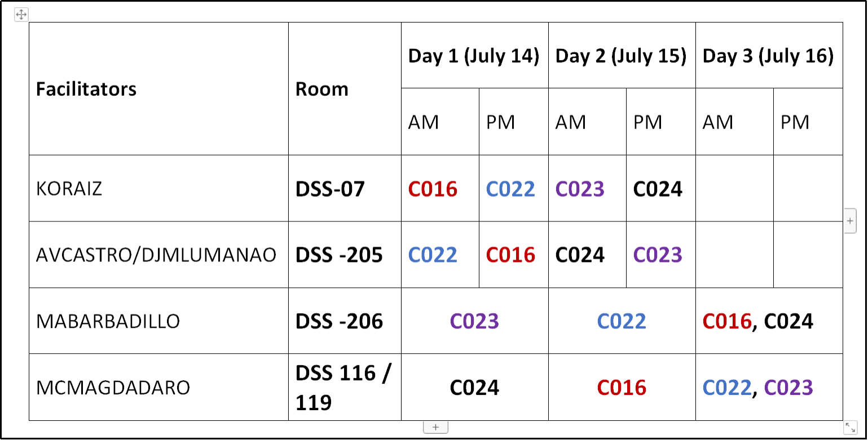Click black C024 in the MCMAGDADARO row
The width and height of the screenshot is (868, 440).
[x=474, y=388]
